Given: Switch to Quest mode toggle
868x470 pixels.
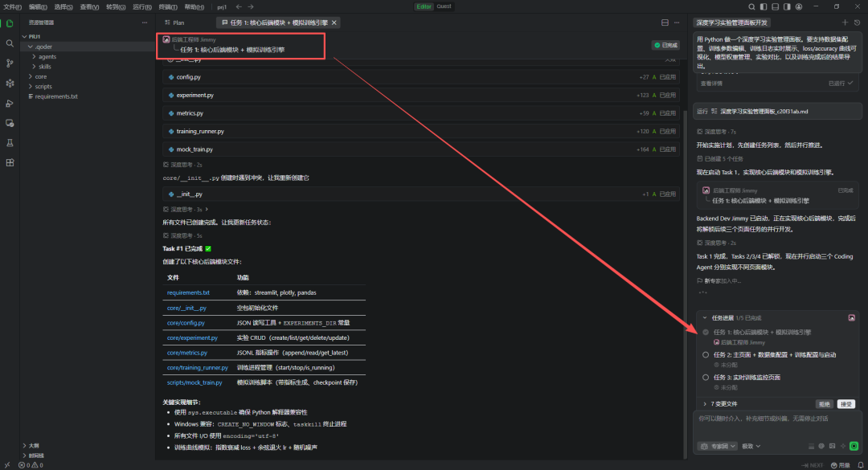Looking at the screenshot, I should point(444,6).
